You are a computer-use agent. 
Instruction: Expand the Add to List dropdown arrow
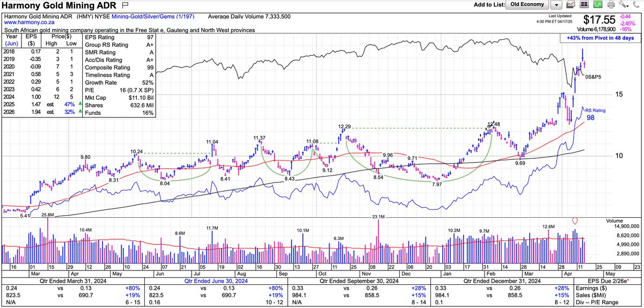click(557, 5)
